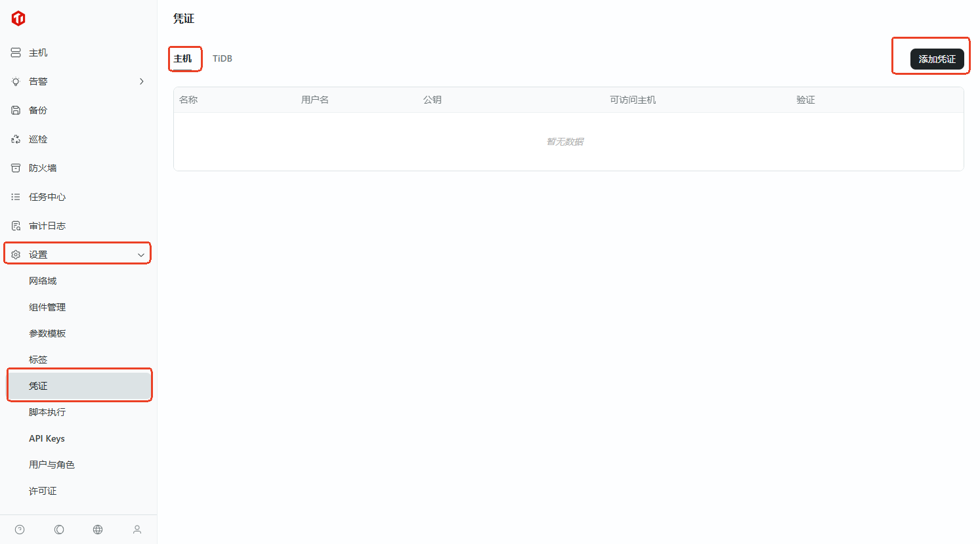Select the 主机 credentials tab

[182, 58]
